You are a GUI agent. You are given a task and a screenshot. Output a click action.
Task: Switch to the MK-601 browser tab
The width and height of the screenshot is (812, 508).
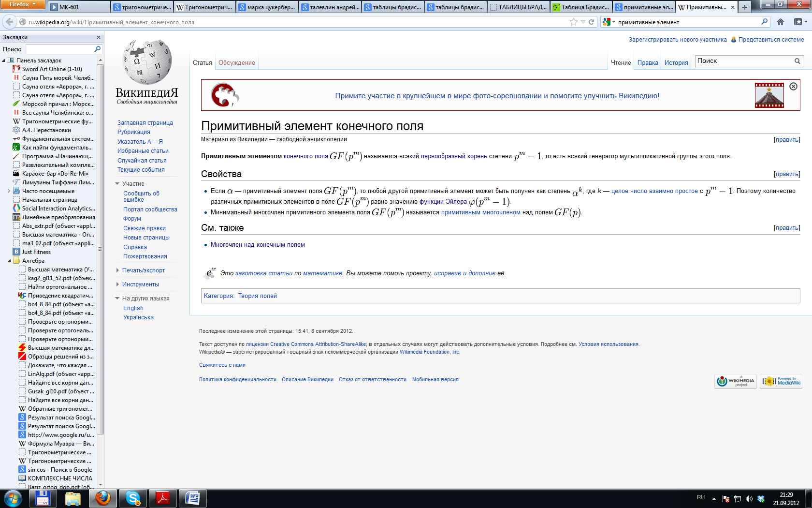tap(79, 7)
